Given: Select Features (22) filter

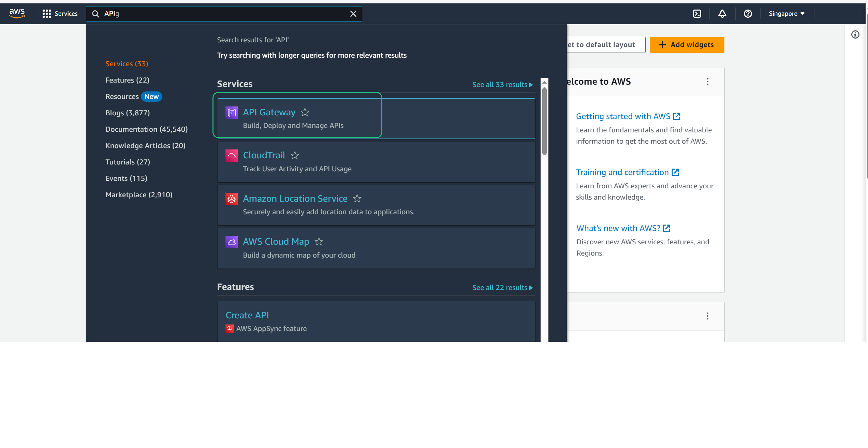Looking at the screenshot, I should [x=128, y=80].
